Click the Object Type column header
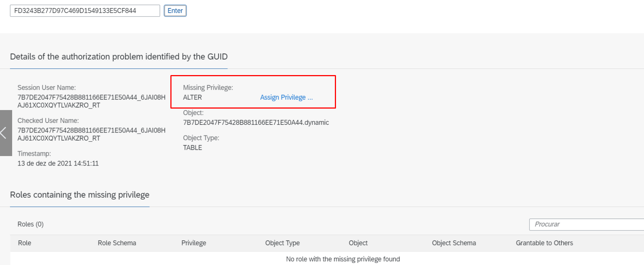Screen dimensions: 644x265 (282, 243)
